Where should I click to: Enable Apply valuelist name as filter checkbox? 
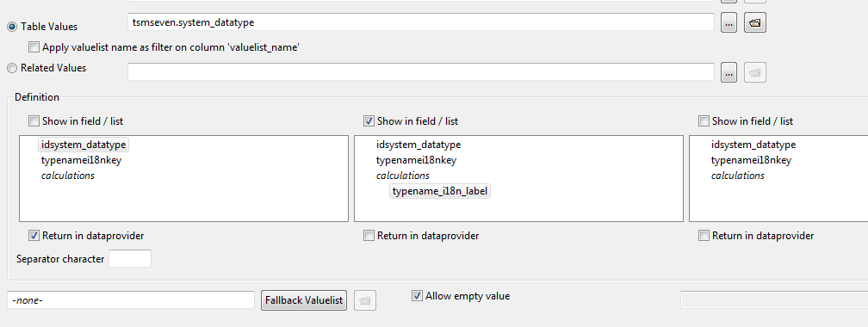click(34, 47)
